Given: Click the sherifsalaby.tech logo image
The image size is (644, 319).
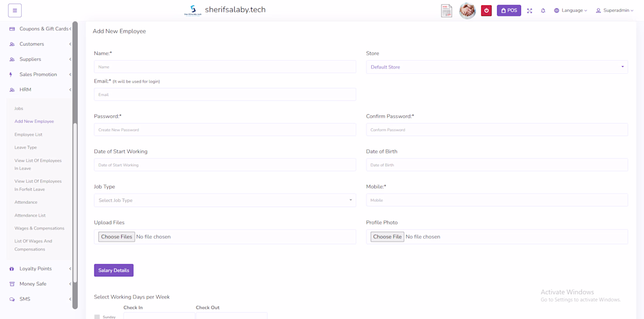Looking at the screenshot, I should [x=193, y=11].
